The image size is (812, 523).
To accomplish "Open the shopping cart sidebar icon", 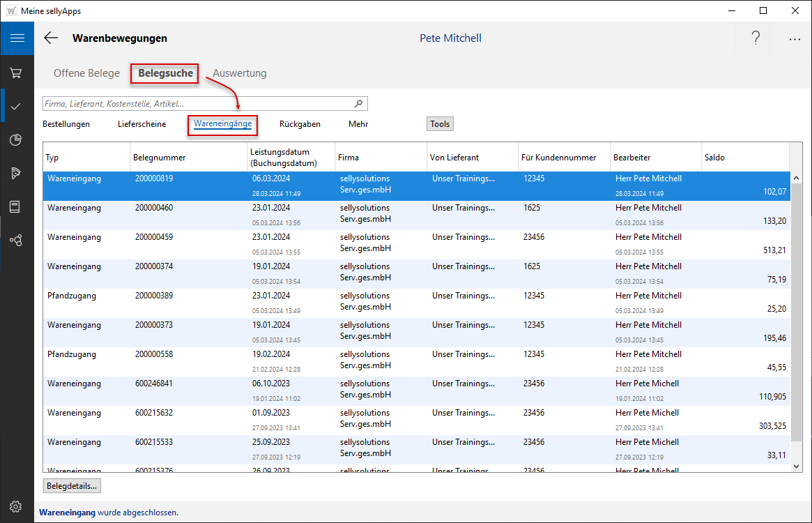I will click(16, 73).
